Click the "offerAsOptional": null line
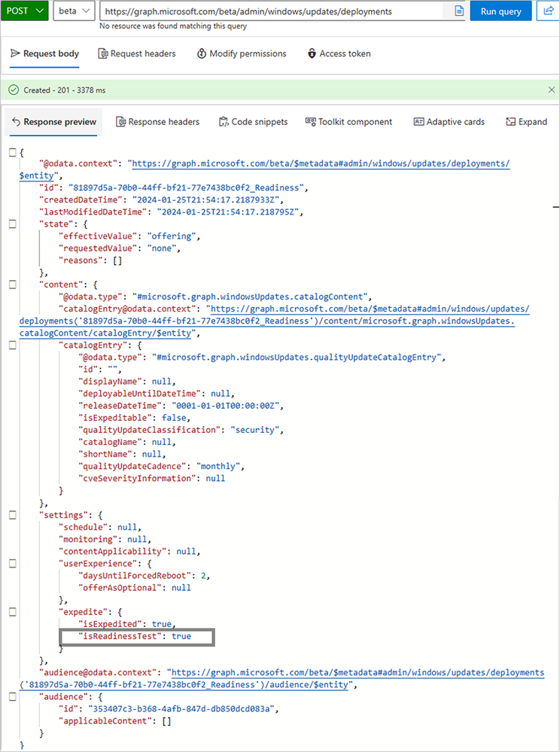 point(135,588)
